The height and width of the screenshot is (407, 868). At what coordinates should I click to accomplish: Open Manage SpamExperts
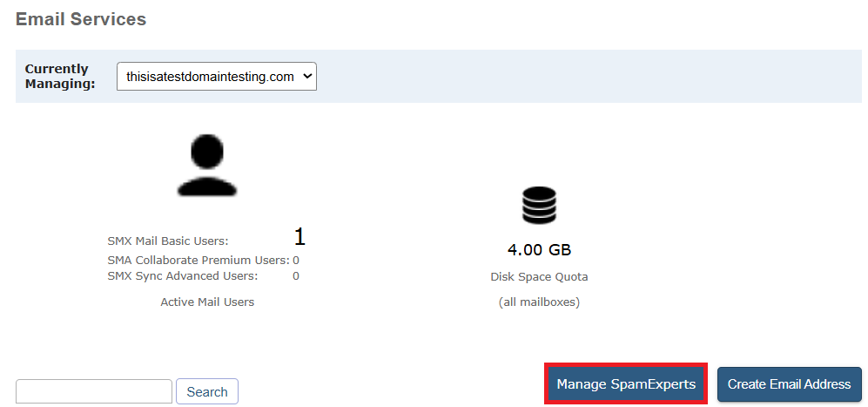[x=626, y=384]
